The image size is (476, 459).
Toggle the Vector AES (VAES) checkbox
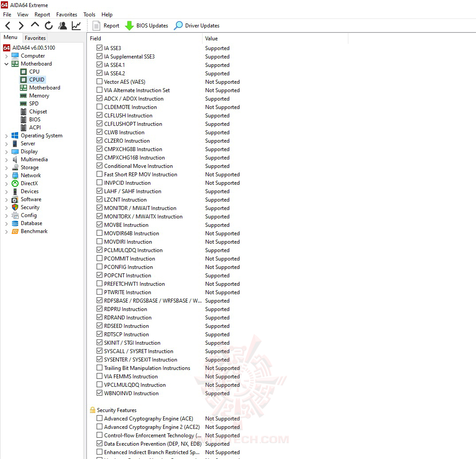(x=100, y=82)
